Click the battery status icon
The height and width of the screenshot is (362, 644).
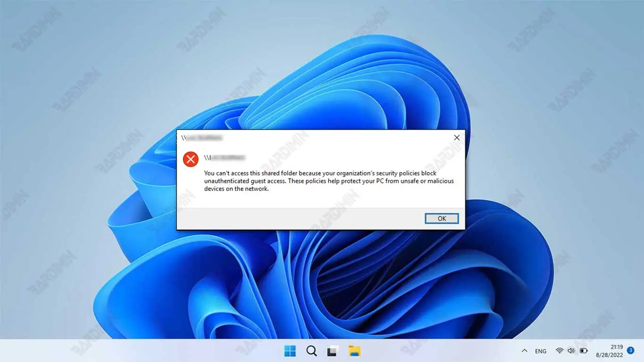click(x=584, y=351)
